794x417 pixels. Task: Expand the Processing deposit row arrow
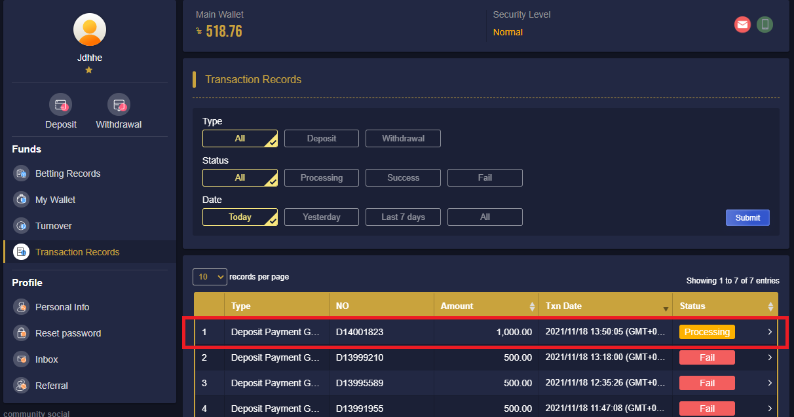[x=770, y=332]
